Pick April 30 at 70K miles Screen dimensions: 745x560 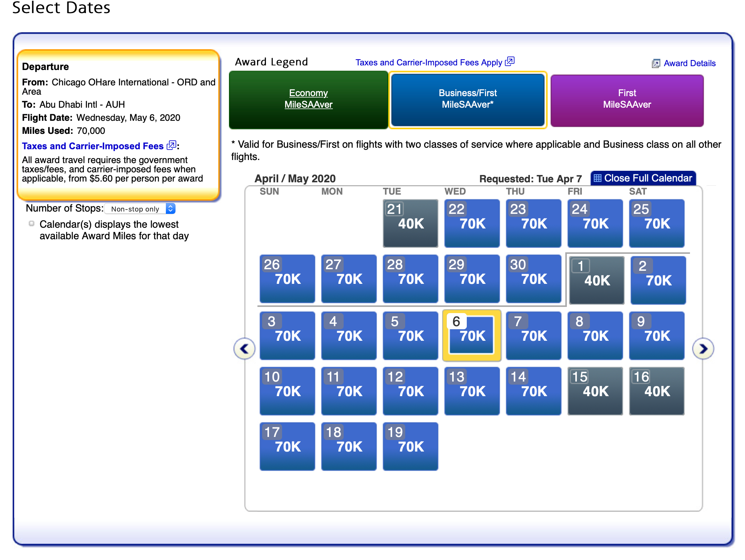point(534,278)
